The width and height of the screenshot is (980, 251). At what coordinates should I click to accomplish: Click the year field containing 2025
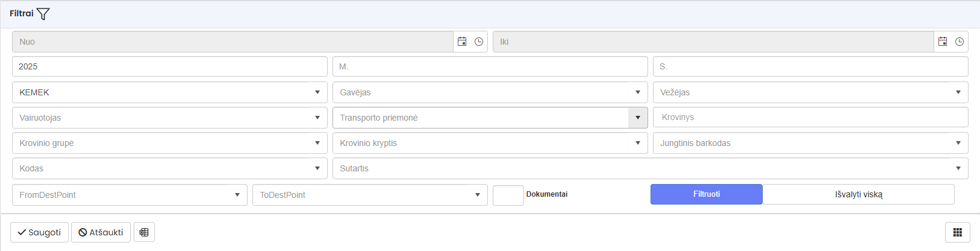169,66
